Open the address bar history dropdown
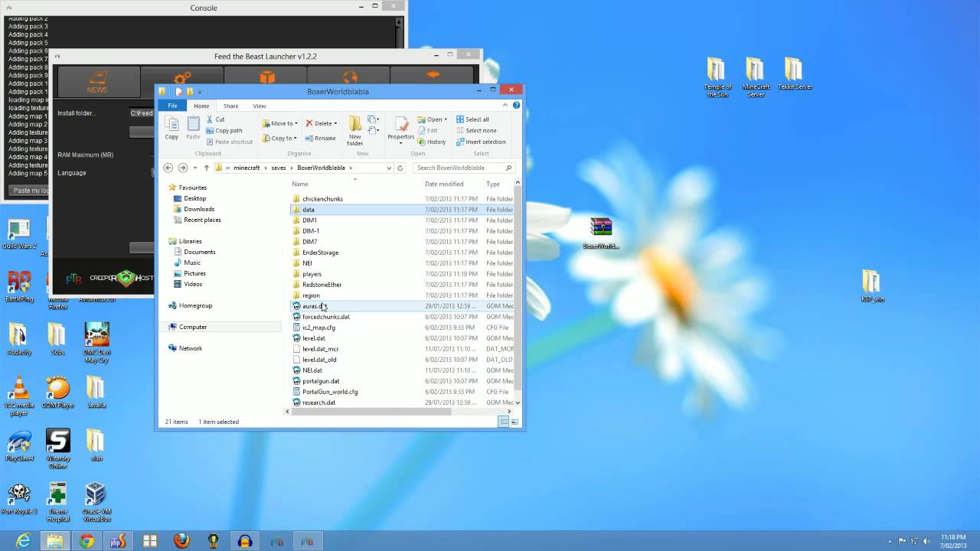Image resolution: width=980 pixels, height=551 pixels. [389, 168]
